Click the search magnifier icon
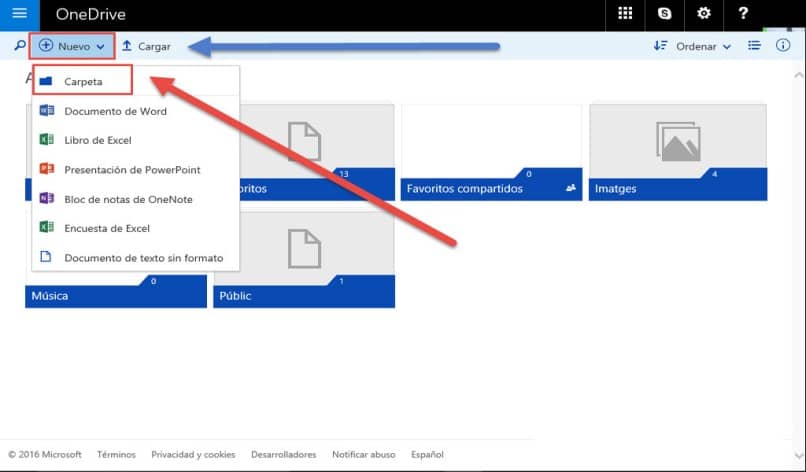Viewport: 806px width, 472px height. tap(20, 46)
